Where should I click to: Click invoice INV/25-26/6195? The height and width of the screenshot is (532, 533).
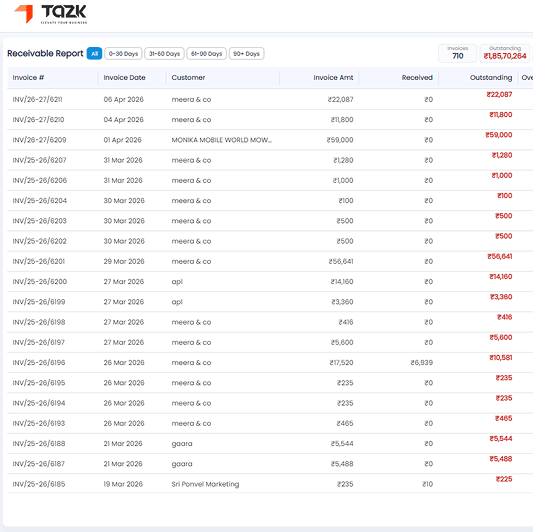[x=39, y=383]
